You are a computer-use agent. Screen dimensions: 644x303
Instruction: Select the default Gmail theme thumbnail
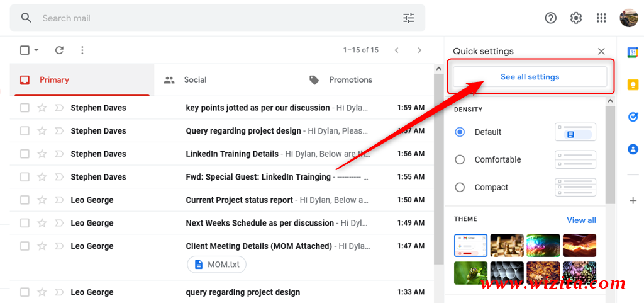[470, 246]
